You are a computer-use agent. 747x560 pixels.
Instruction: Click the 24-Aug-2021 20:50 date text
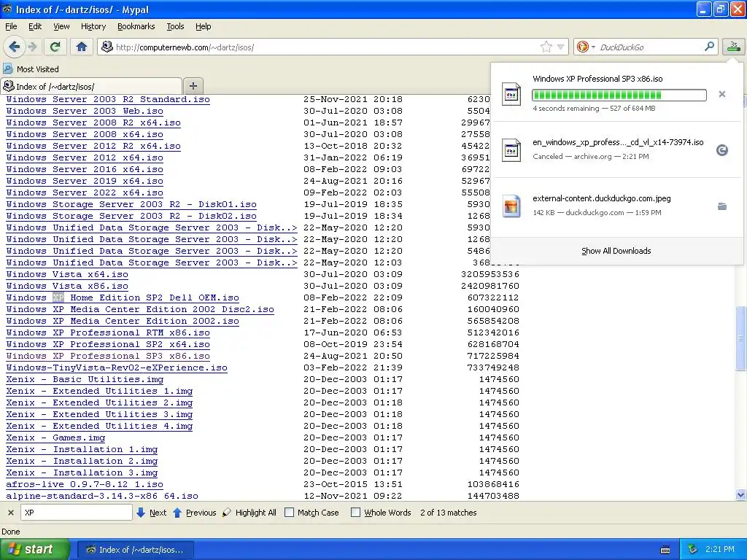point(353,356)
